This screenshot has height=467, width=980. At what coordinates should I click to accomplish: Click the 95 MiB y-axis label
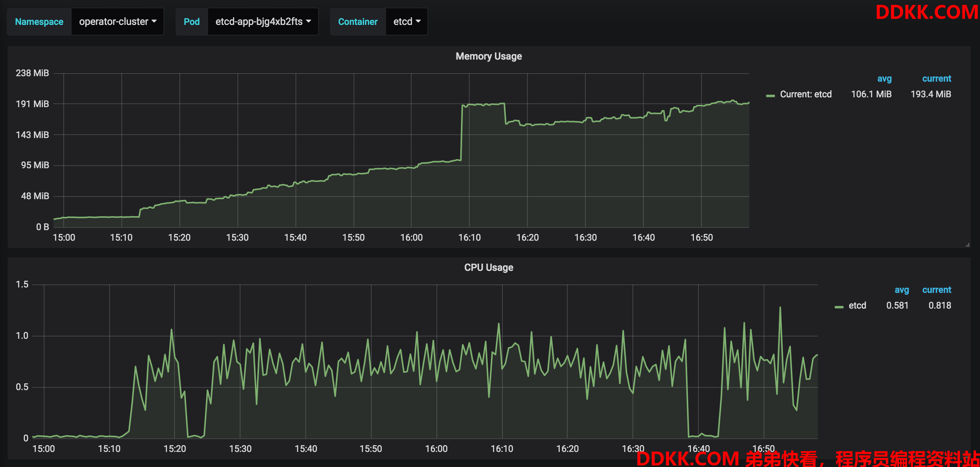pos(35,165)
